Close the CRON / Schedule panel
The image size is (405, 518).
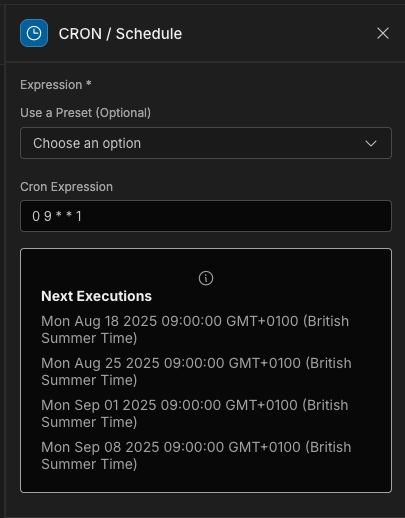383,33
